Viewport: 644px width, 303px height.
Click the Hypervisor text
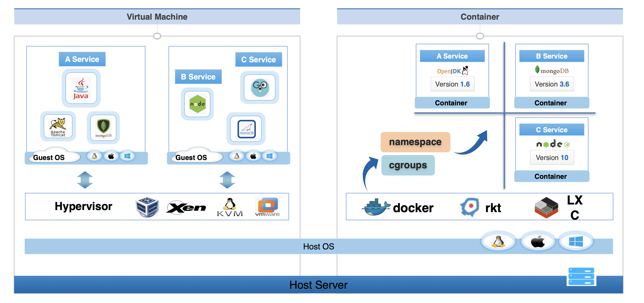tap(83, 206)
